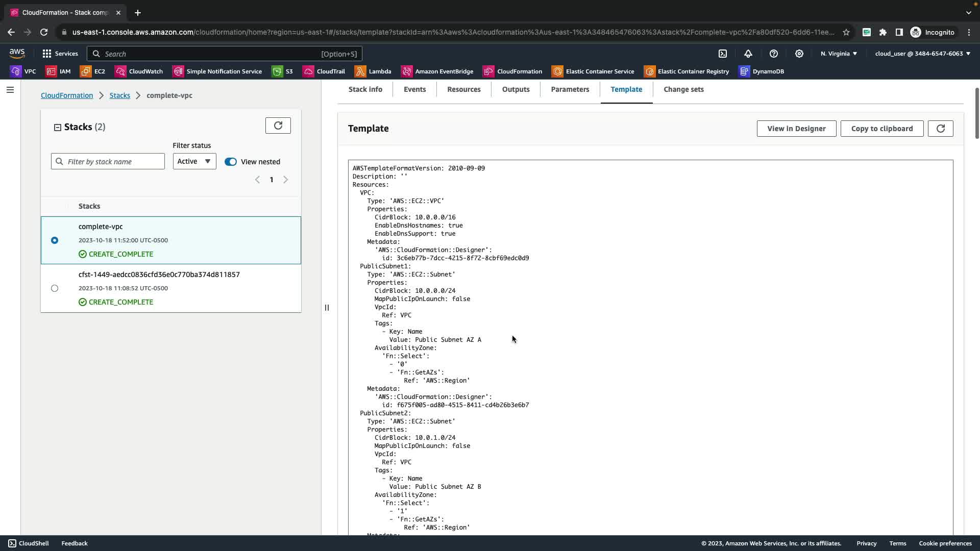Refresh the template panel
The image size is (980, 551).
click(x=940, y=129)
